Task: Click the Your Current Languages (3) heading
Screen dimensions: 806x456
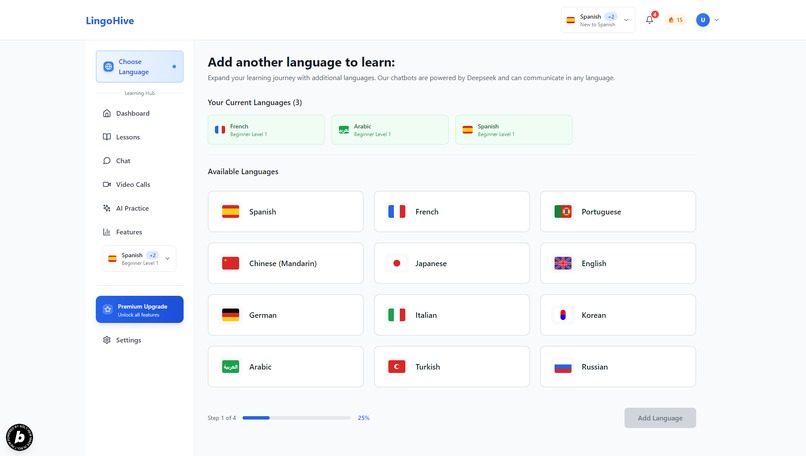Action: point(254,102)
